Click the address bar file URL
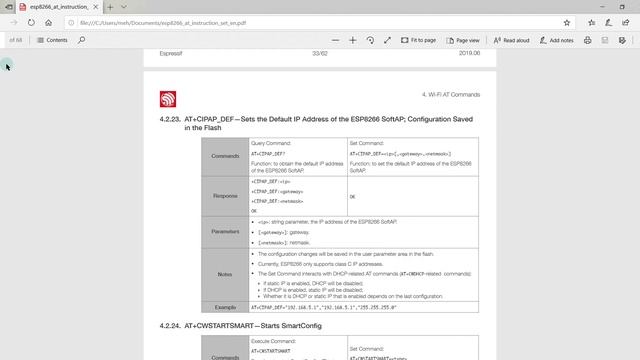The image size is (640, 360). [163, 23]
